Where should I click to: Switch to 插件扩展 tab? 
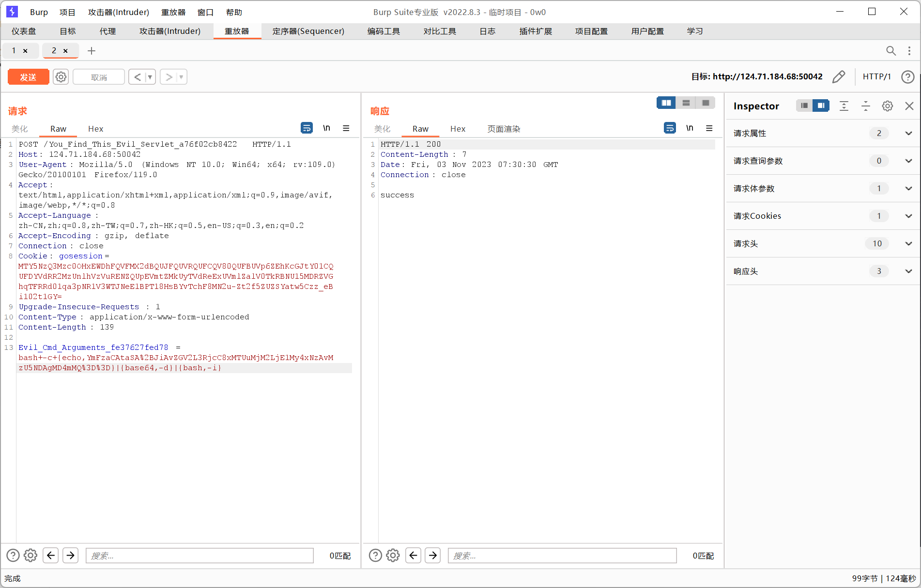[536, 31]
